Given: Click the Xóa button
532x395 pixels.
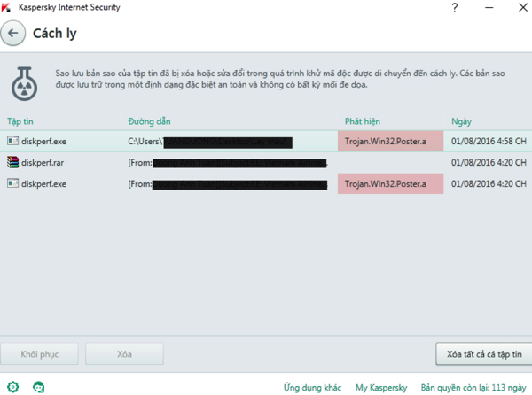Looking at the screenshot, I should (x=124, y=354).
